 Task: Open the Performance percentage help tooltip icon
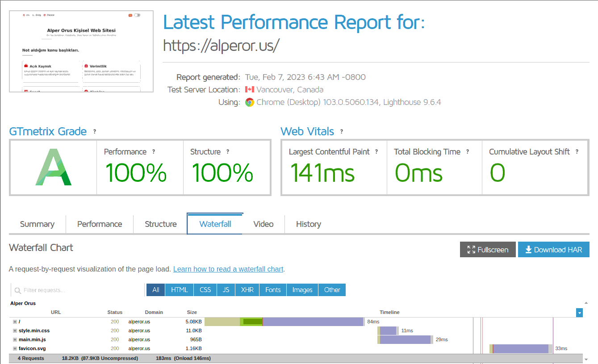(154, 152)
